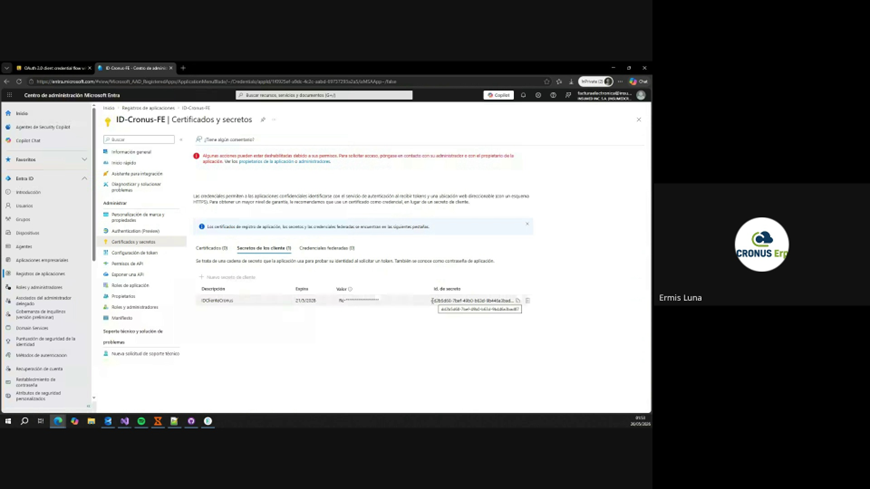The height and width of the screenshot is (489, 870).
Task: Open Copilot Chat in the sidebar
Action: point(28,140)
